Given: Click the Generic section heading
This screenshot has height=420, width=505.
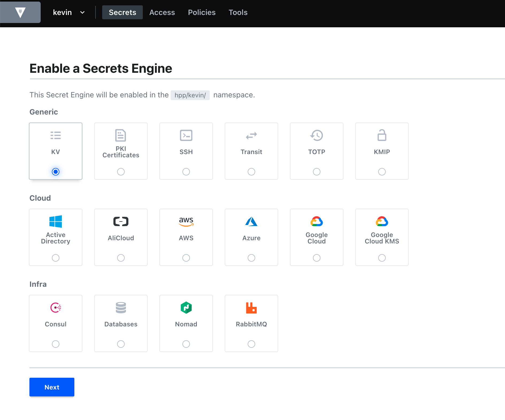Looking at the screenshot, I should (44, 112).
